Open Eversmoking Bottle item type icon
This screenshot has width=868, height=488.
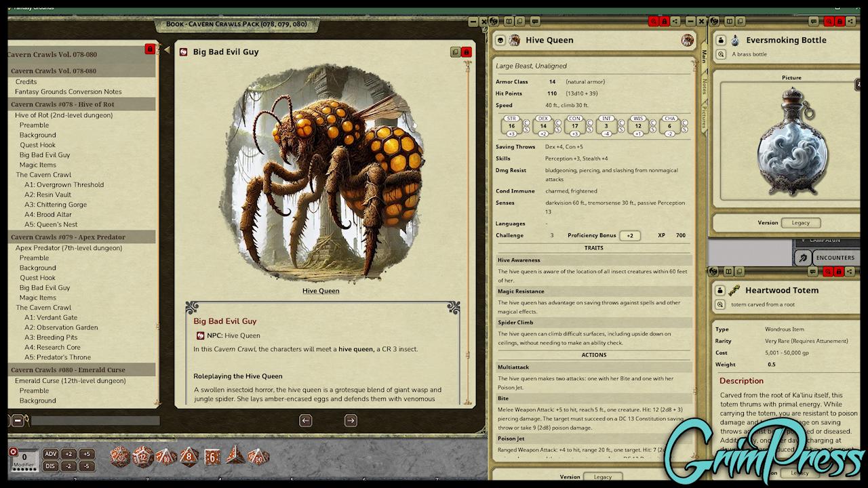pyautogui.click(x=721, y=40)
